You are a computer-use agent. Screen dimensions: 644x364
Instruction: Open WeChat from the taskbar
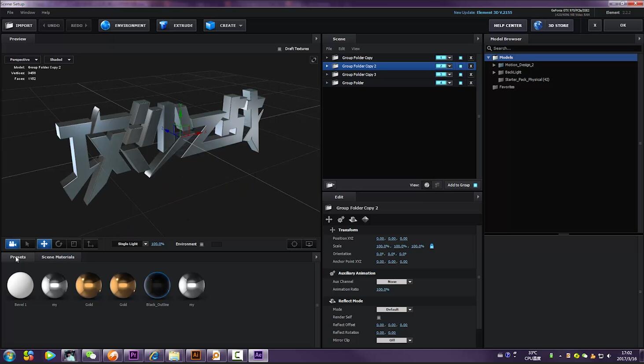click(91, 355)
